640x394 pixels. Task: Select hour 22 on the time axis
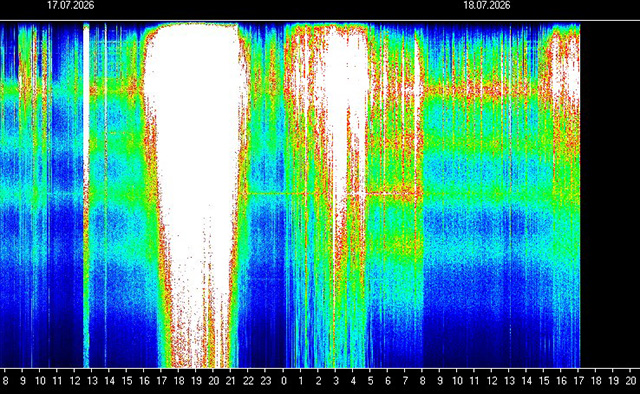tap(248, 381)
